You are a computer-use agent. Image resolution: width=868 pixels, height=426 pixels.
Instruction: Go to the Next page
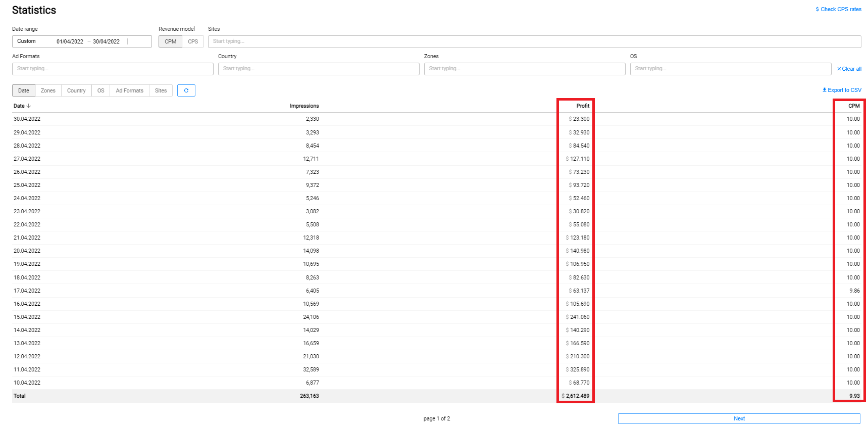tap(739, 418)
